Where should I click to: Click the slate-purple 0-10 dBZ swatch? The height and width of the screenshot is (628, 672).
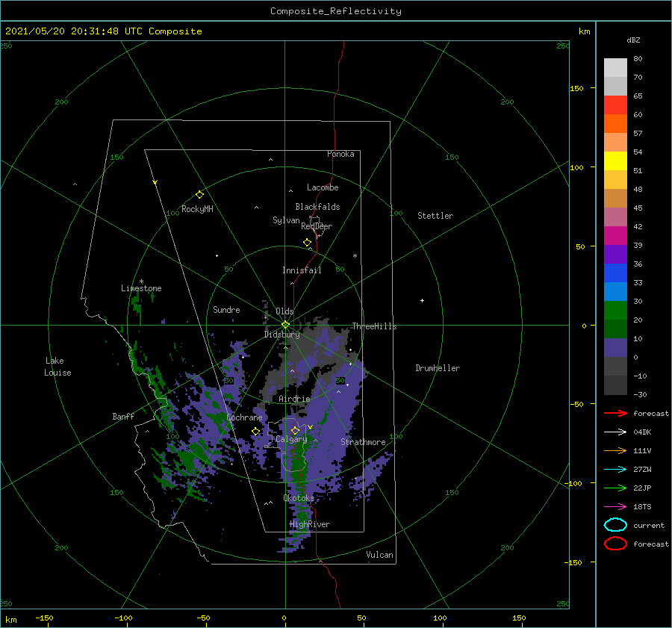(x=615, y=348)
